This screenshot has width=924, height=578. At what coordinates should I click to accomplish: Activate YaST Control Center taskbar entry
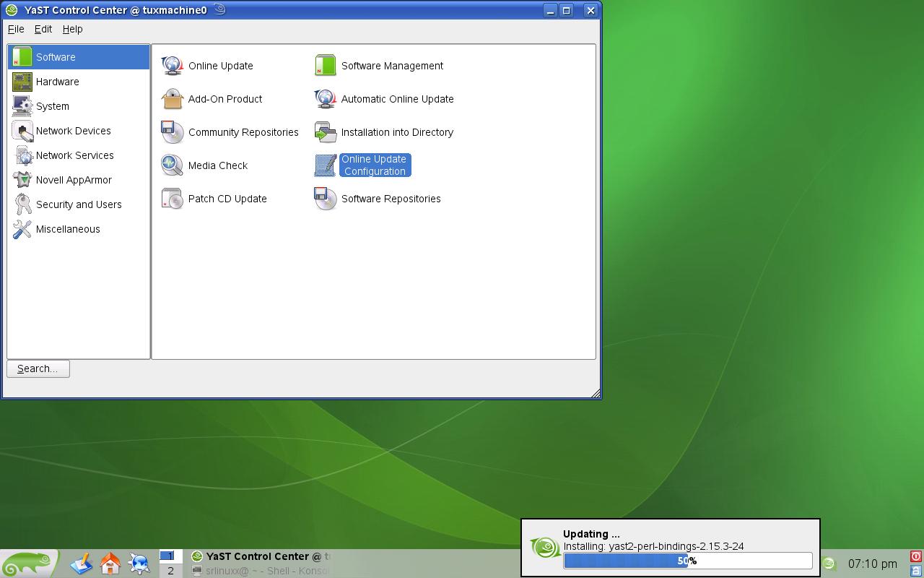tap(260, 556)
